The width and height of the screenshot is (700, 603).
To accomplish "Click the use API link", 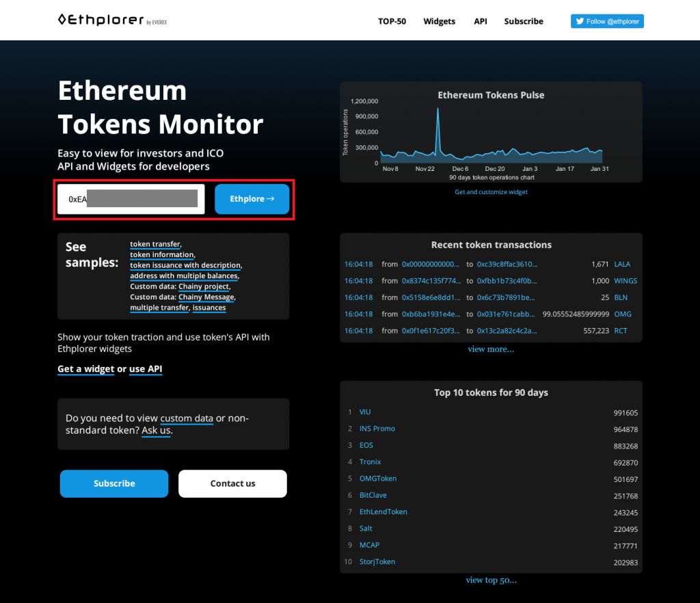I will [x=146, y=368].
